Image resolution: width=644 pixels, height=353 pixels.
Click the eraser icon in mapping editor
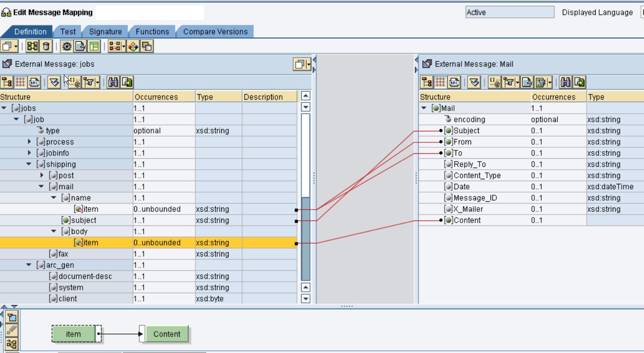click(12, 331)
